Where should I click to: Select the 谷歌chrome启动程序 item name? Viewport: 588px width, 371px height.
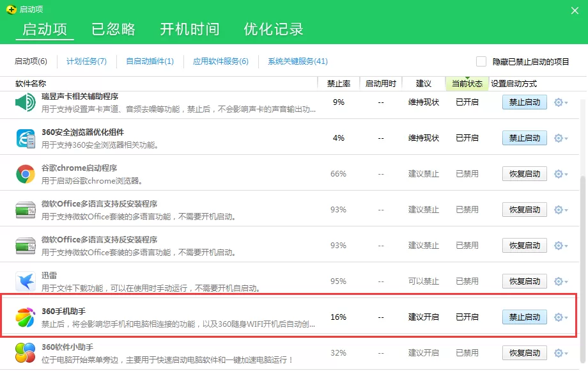pyautogui.click(x=79, y=168)
